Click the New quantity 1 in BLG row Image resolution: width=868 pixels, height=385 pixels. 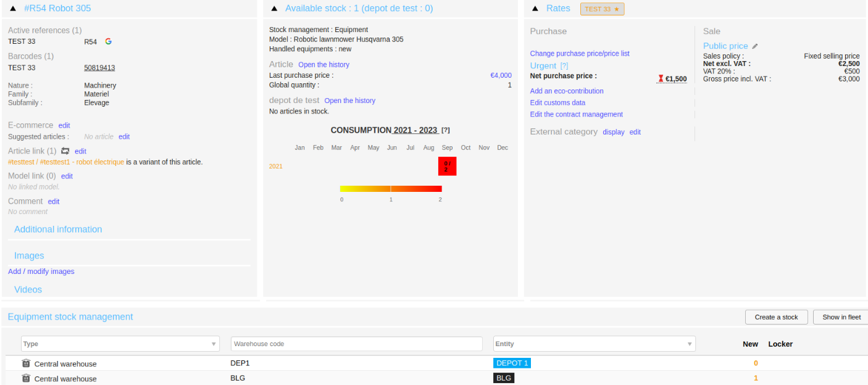click(x=756, y=378)
